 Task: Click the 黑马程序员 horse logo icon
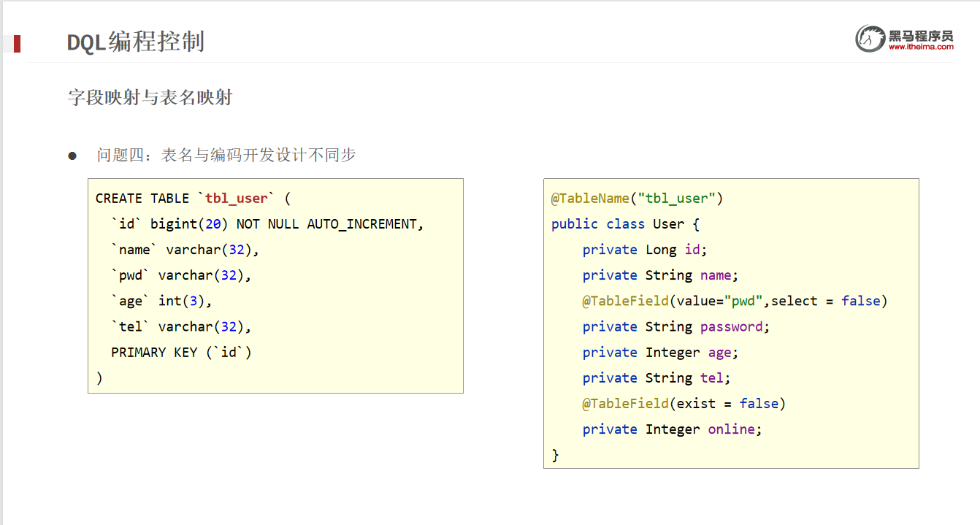870,39
